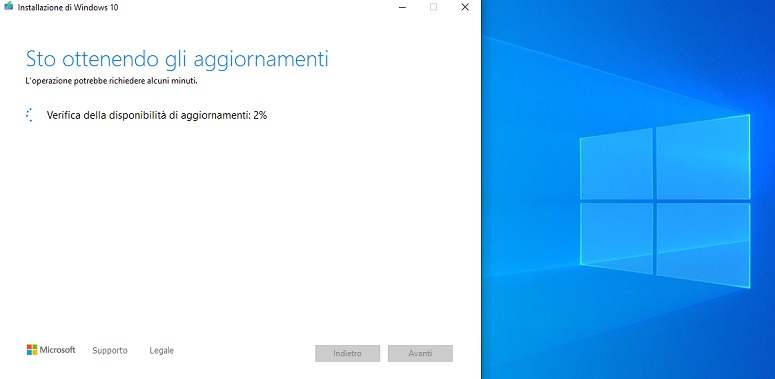Open the Legale link

(162, 350)
